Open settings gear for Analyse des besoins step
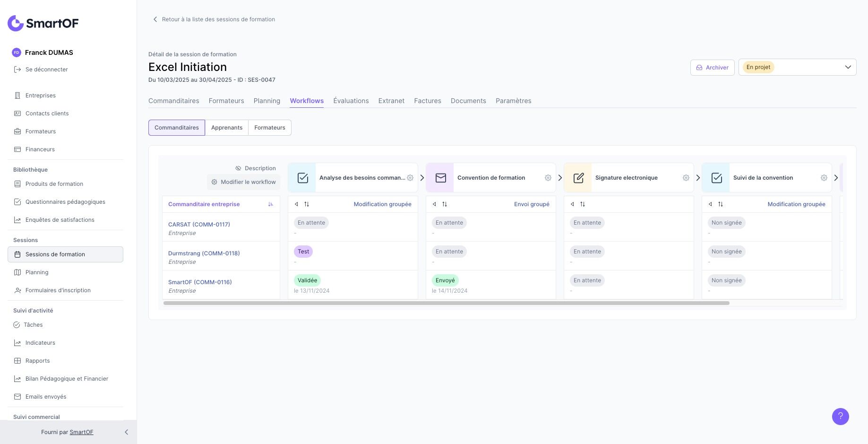 [x=410, y=178]
